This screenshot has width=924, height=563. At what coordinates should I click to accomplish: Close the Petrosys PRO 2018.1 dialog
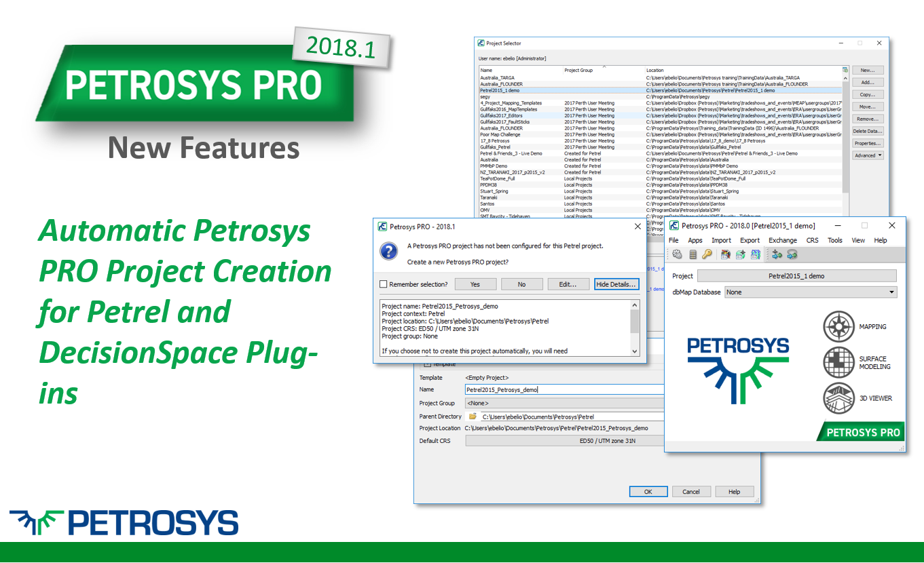pos(637,227)
